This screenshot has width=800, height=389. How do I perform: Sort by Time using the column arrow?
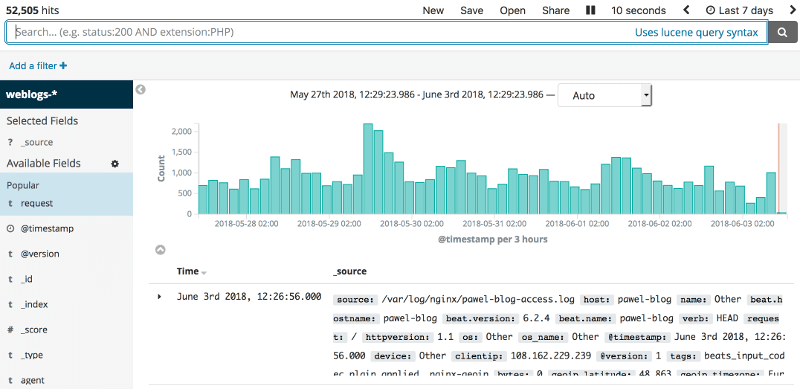(204, 273)
